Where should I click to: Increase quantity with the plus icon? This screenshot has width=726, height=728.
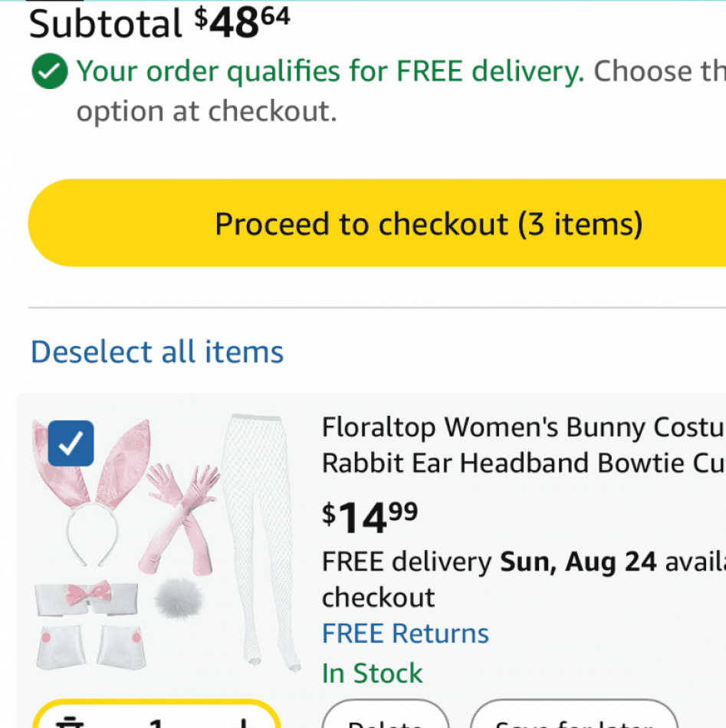coord(244,723)
